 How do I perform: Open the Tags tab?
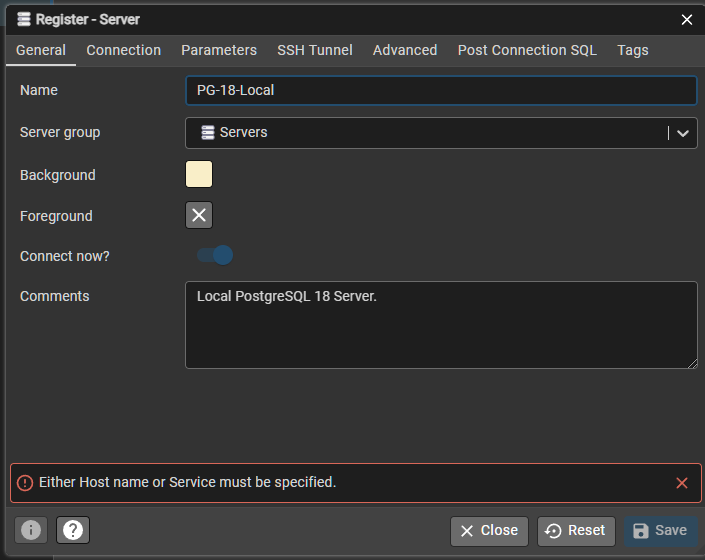(x=633, y=50)
